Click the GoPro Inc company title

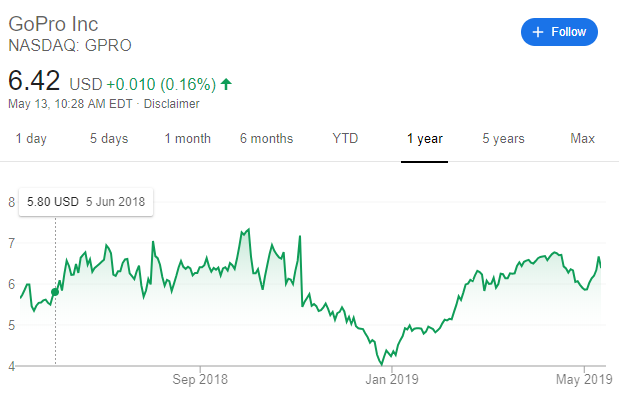pos(53,24)
